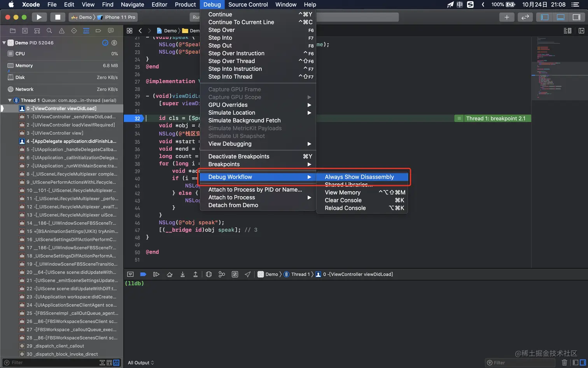
Task: Collapse the Demo PID 52046 process
Action: tap(4, 43)
